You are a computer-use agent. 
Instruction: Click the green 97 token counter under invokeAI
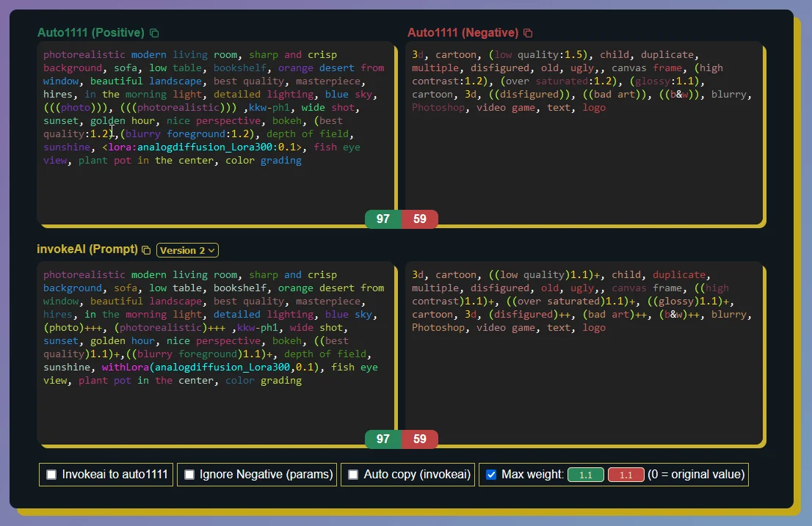pos(383,439)
